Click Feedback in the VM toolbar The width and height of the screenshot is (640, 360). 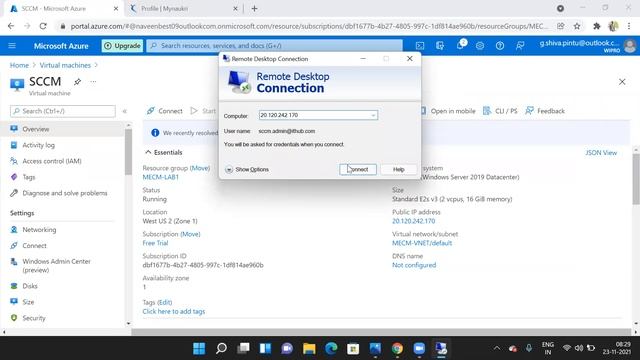(x=545, y=111)
